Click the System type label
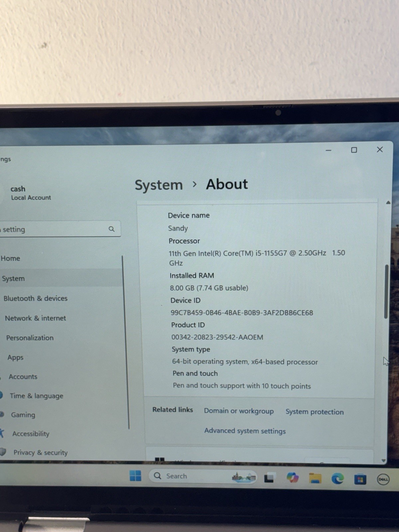 tap(191, 349)
